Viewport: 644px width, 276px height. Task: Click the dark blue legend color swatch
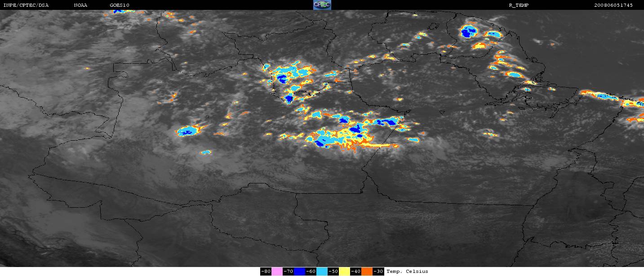coord(299,272)
